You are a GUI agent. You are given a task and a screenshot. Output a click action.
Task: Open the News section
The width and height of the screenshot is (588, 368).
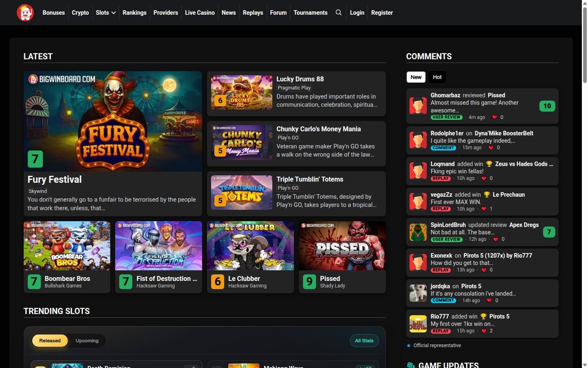point(229,13)
